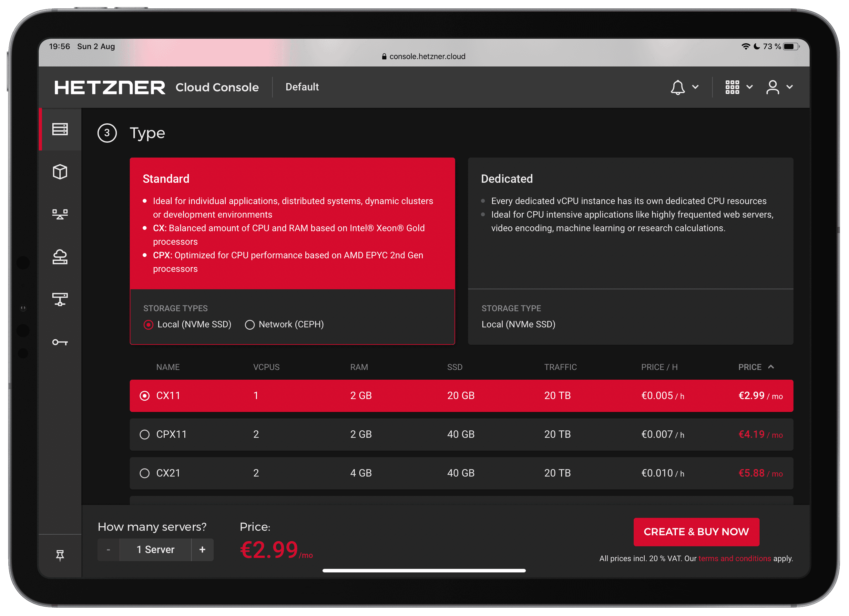Screen dimensions: 849x616
Task: Open the Floating IPs cloud sidebar icon
Action: [x=60, y=257]
